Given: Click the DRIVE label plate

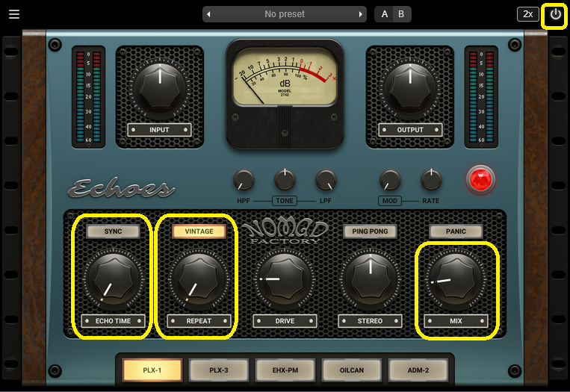Looking at the screenshot, I should (x=285, y=321).
